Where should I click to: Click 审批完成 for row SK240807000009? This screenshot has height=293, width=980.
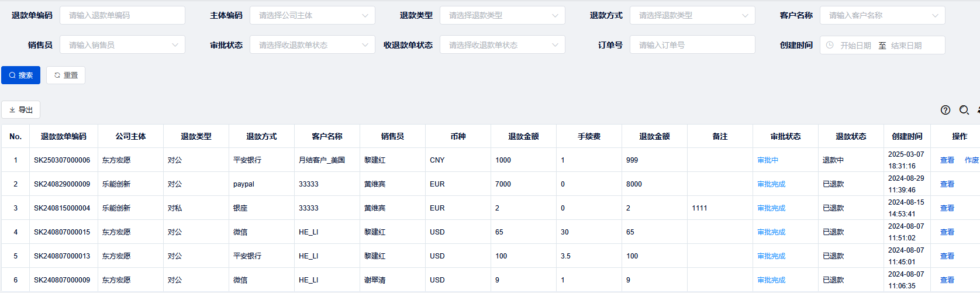(x=771, y=280)
